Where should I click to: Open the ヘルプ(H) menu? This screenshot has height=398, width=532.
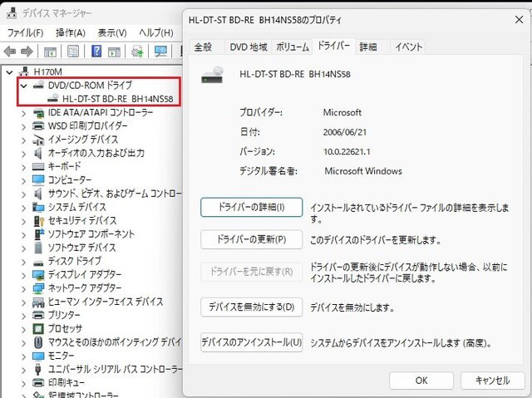coord(156,32)
